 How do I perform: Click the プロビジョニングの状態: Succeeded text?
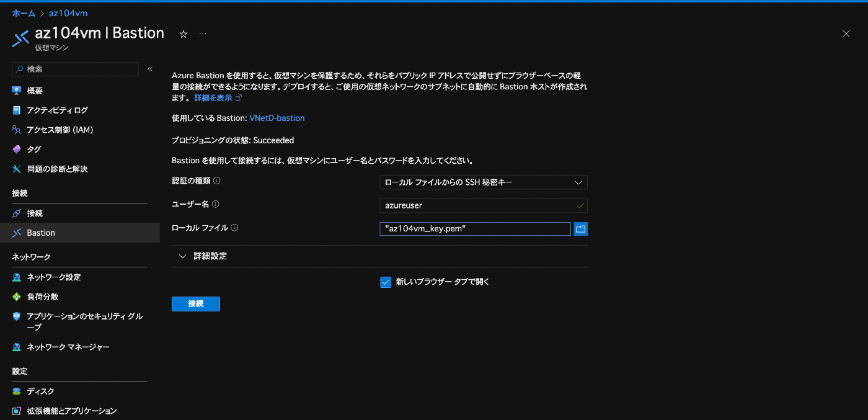232,141
